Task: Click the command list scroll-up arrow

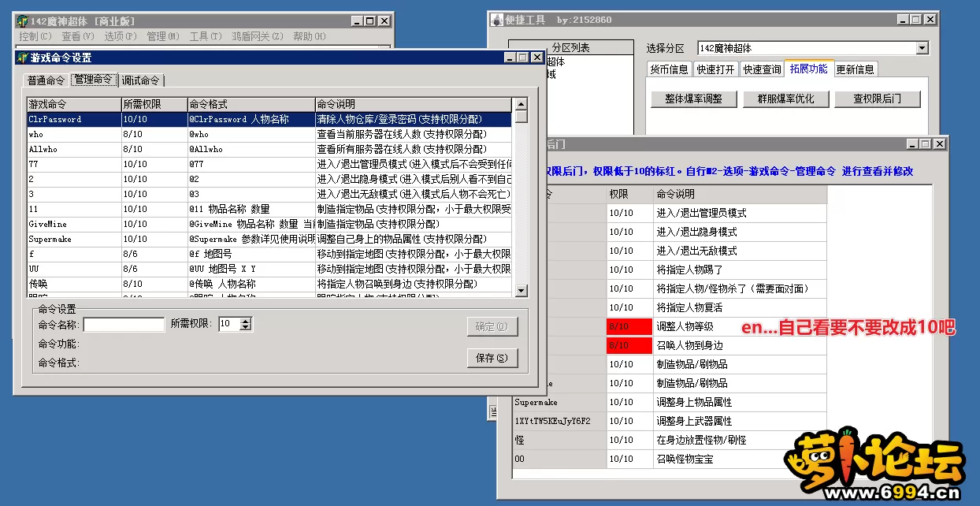Action: [x=521, y=104]
